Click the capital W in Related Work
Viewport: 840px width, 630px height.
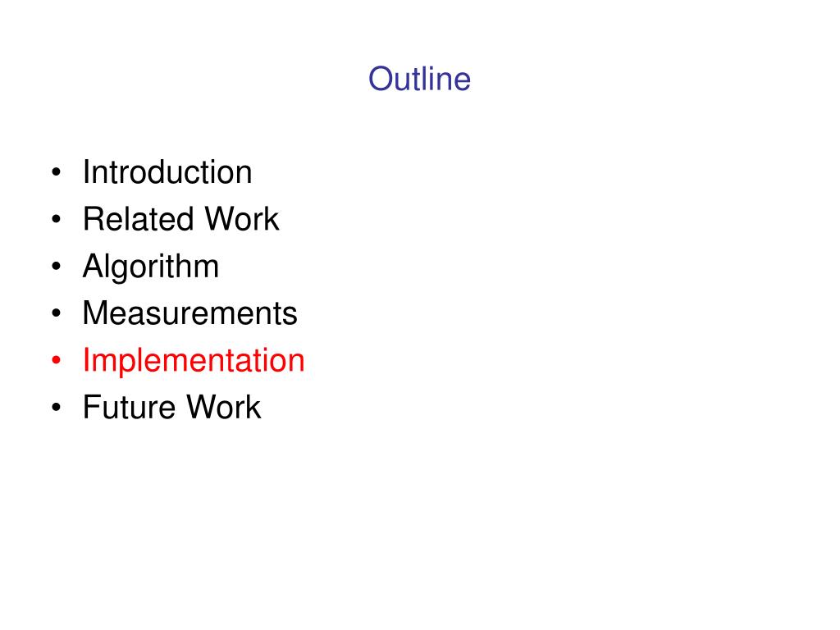[x=222, y=218]
